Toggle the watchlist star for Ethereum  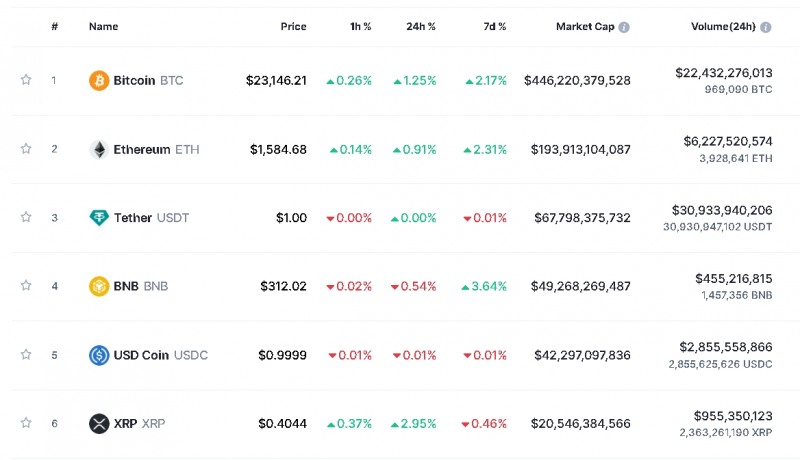pos(26,149)
